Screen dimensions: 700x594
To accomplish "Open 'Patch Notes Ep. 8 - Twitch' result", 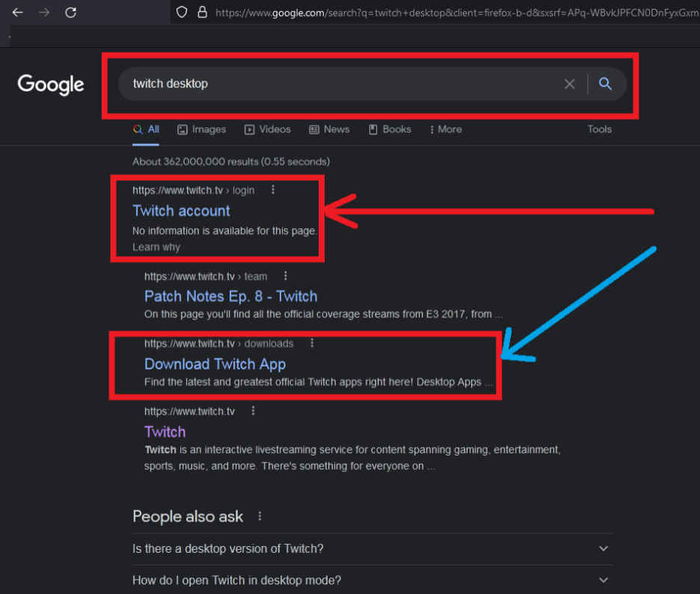I will click(231, 296).
